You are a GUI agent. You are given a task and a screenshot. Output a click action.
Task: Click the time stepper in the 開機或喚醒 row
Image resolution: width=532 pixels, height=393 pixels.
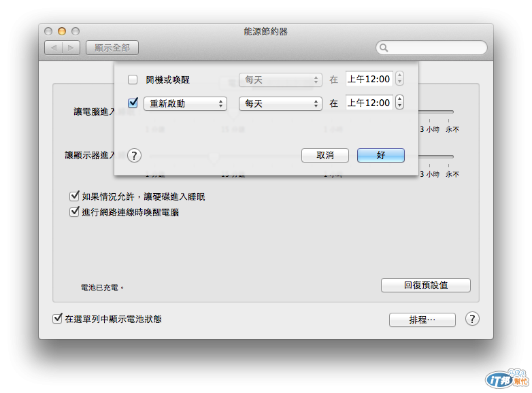399,79
